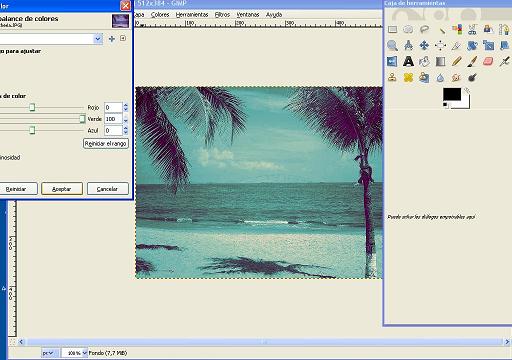The image size is (512, 360).
Task: Select the Shear tool
Action: click(504, 45)
